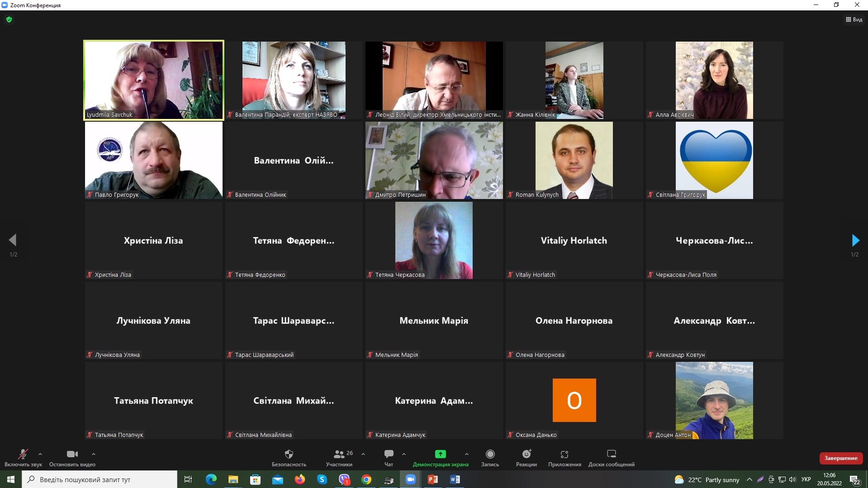Viewport: 868px width, 488px height.
Task: Expand screen share options arrow
Action: pyautogui.click(x=467, y=454)
